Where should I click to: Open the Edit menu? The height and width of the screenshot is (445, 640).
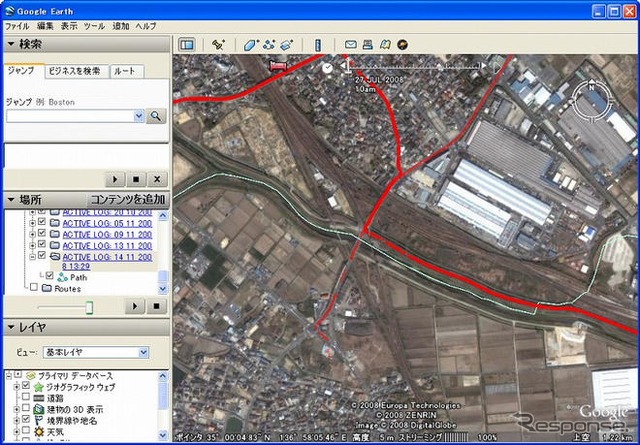click(45, 26)
